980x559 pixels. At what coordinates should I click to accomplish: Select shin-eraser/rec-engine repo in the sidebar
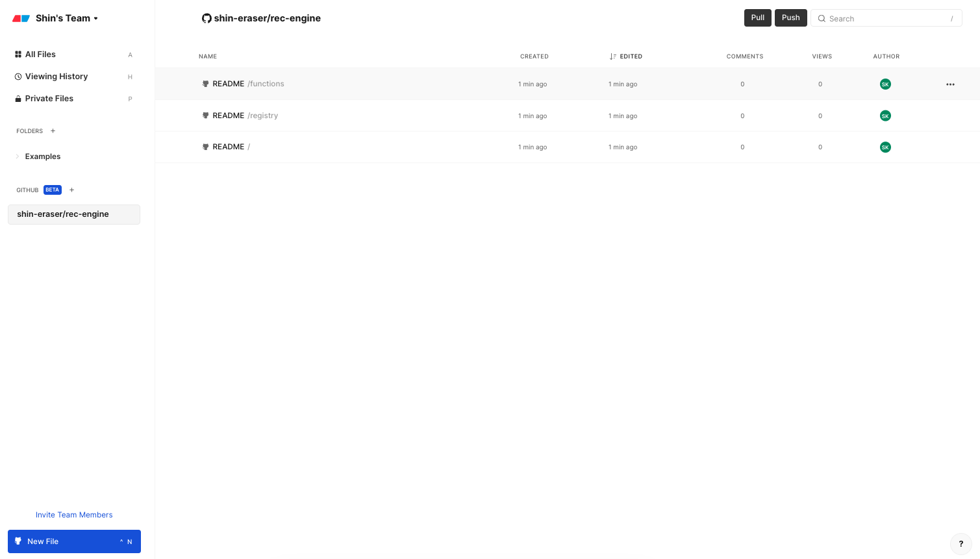[x=74, y=214]
